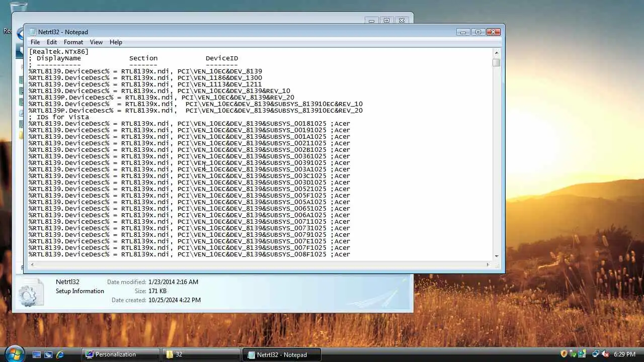Screen dimensions: 644x362
Task: Click the Size value 171 KB
Action: pos(157,291)
